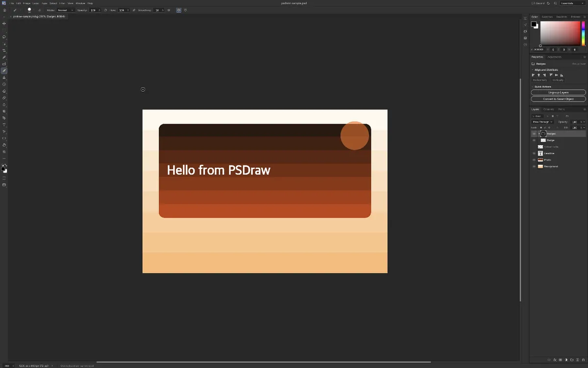
Task: Collapse the Align and Distribute section
Action: coord(533,70)
